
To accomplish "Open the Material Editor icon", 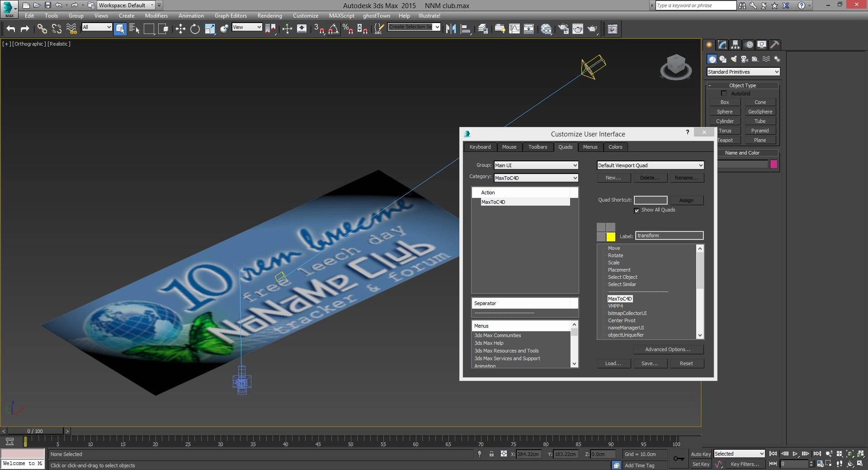I will coord(546,29).
